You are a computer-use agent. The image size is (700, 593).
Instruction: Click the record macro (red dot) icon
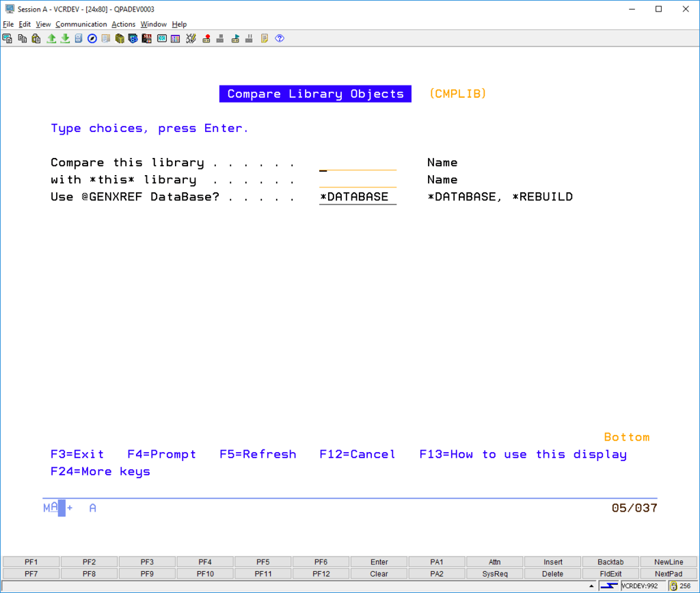206,38
